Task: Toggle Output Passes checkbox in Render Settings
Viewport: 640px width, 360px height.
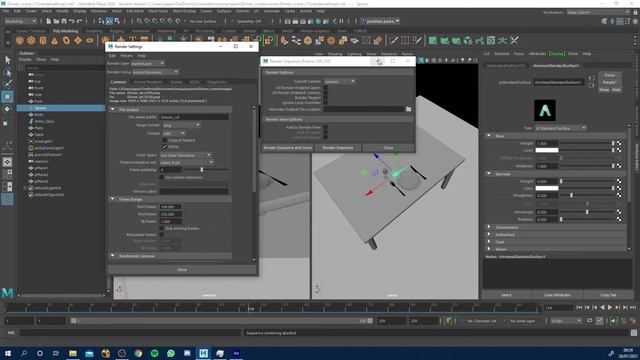Action: pos(164,140)
